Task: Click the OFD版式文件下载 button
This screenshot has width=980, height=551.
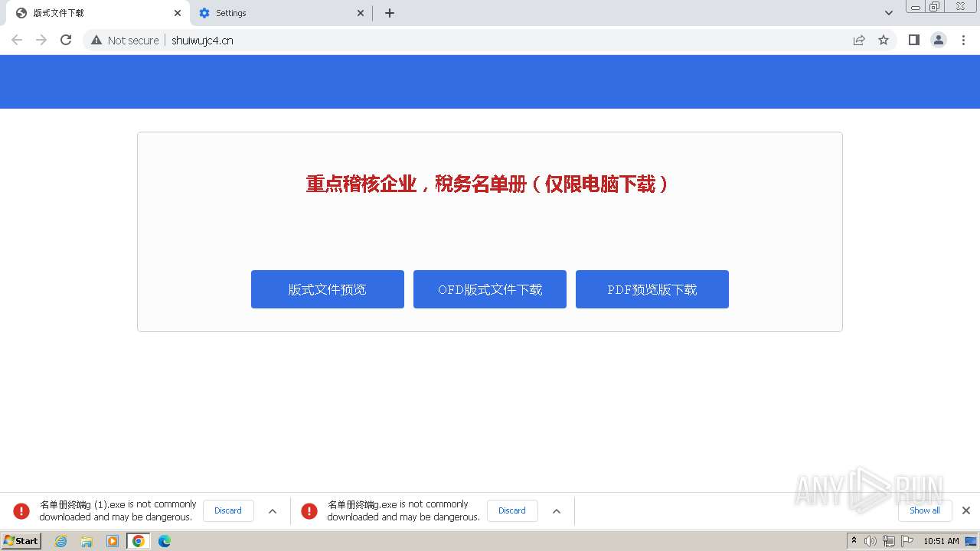Action: (490, 289)
